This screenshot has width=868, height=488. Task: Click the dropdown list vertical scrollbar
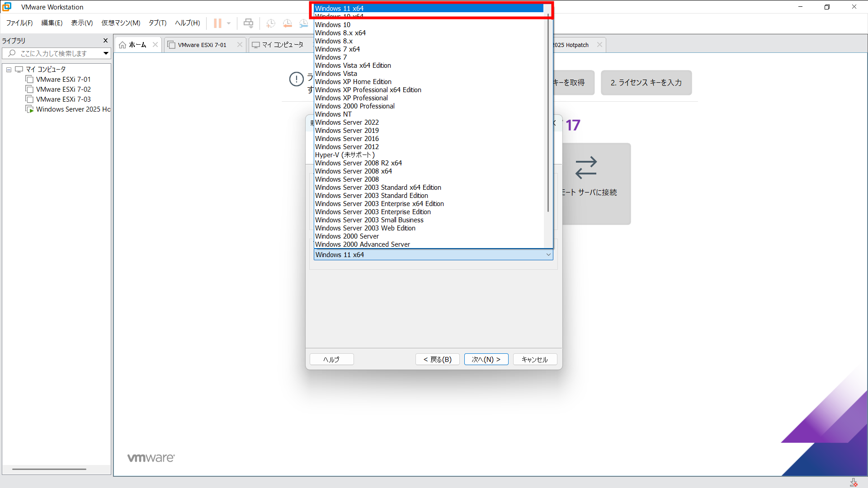point(548,113)
